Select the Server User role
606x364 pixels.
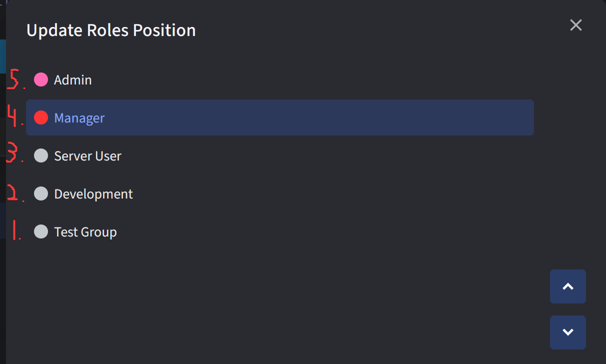point(87,156)
